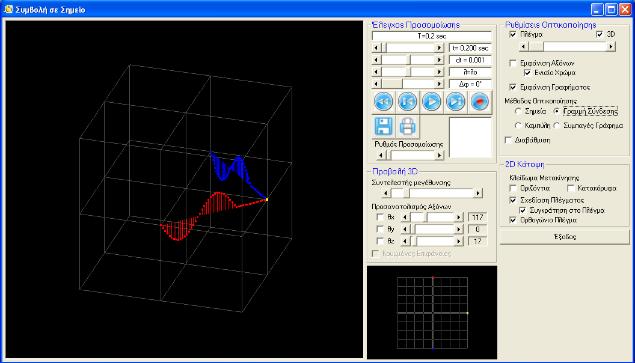Image resolution: width=635 pixels, height=363 pixels.
Task: Start the simulation with the play button
Action: [x=431, y=102]
